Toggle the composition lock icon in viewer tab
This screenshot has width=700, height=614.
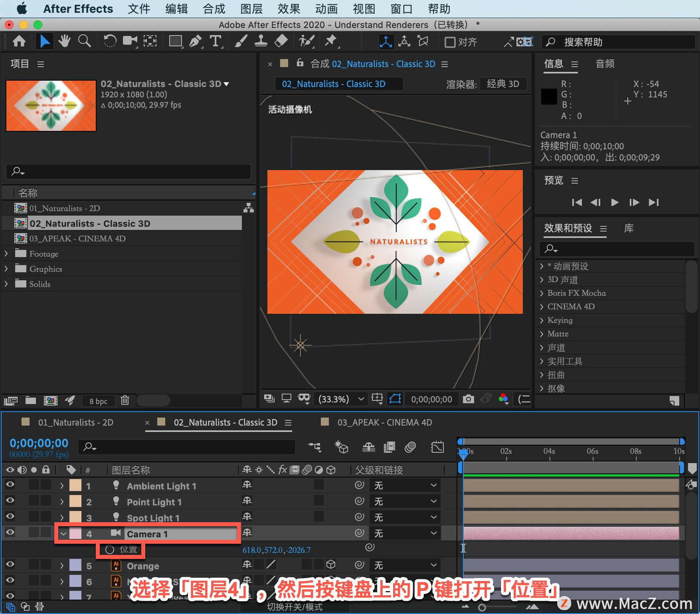tap(300, 63)
